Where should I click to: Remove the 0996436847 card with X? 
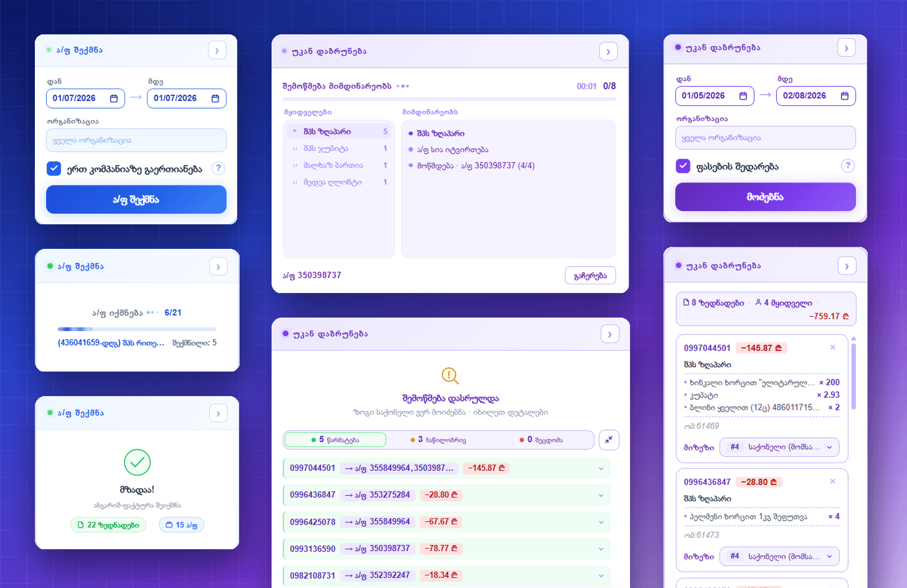(x=833, y=481)
